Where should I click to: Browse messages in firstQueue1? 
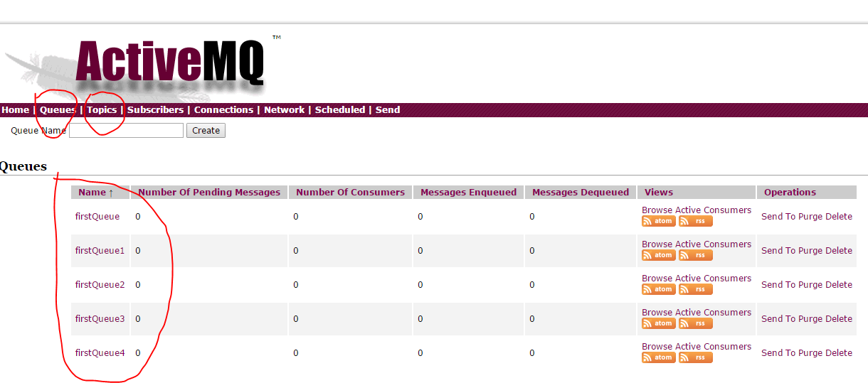[x=657, y=244]
